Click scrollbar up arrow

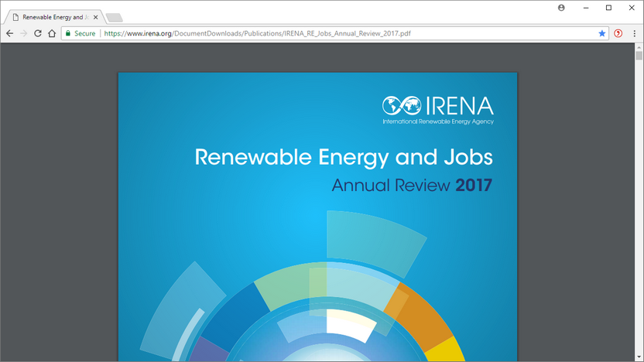639,48
